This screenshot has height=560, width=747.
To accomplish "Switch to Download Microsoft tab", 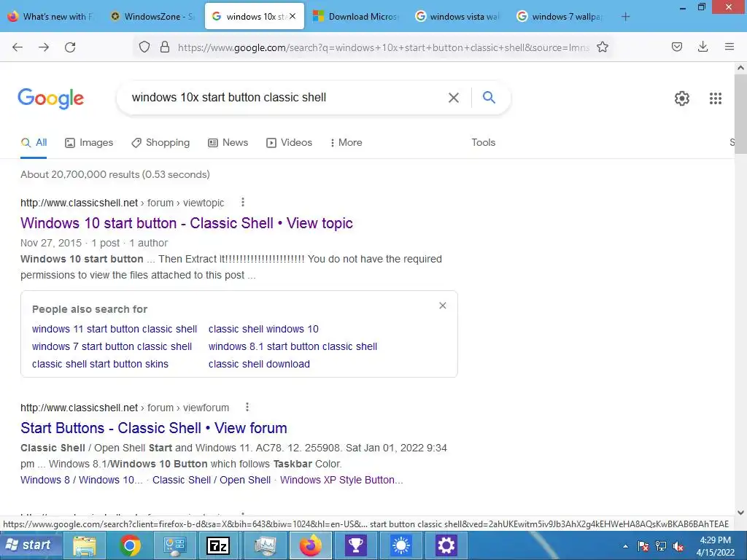I will click(x=357, y=16).
